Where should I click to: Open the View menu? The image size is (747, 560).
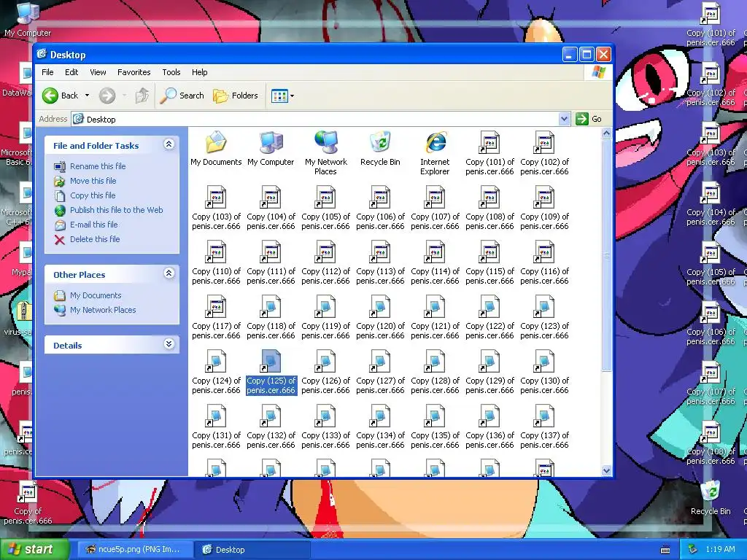(98, 72)
